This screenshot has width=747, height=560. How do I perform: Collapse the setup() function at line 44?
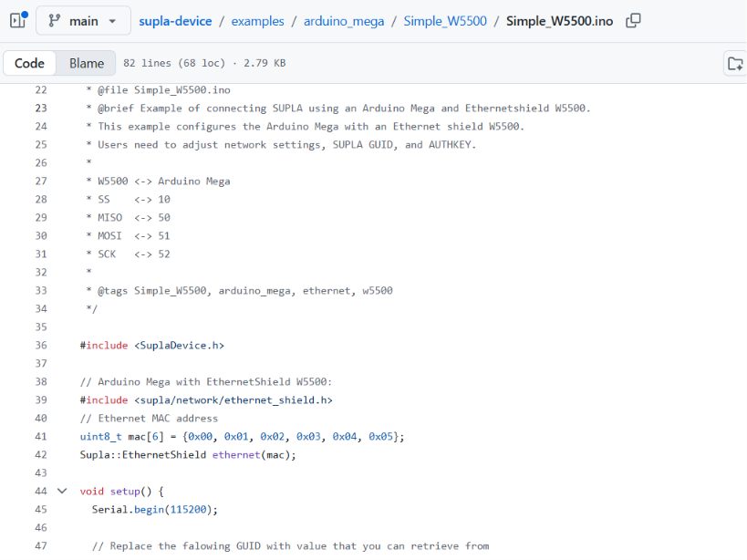(x=62, y=491)
